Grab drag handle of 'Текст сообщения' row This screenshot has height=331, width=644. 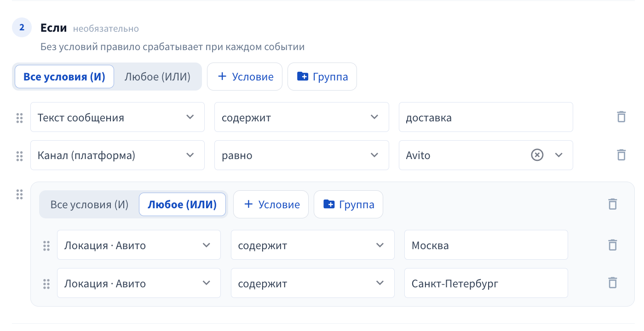19,118
